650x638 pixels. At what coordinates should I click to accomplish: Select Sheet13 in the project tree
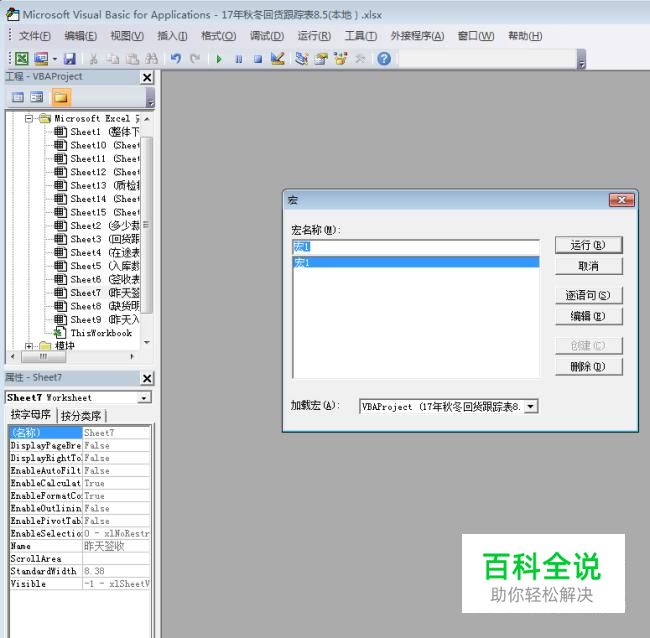[x=97, y=186]
